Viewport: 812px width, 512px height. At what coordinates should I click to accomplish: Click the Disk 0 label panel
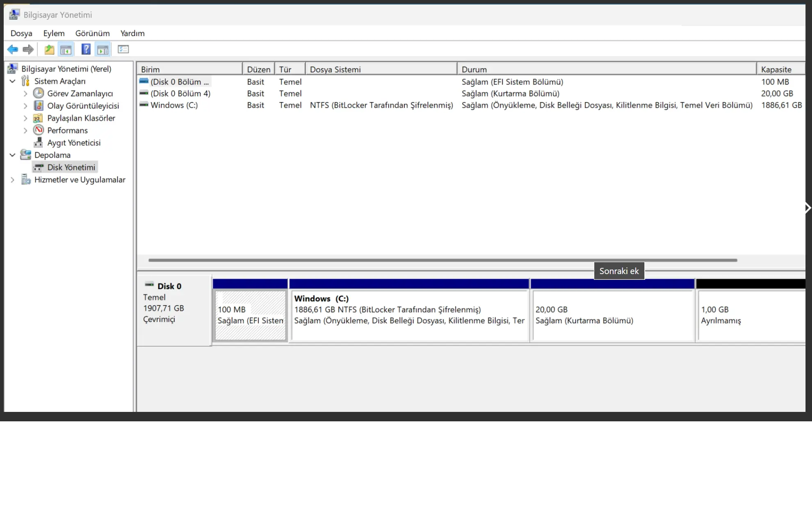174,311
